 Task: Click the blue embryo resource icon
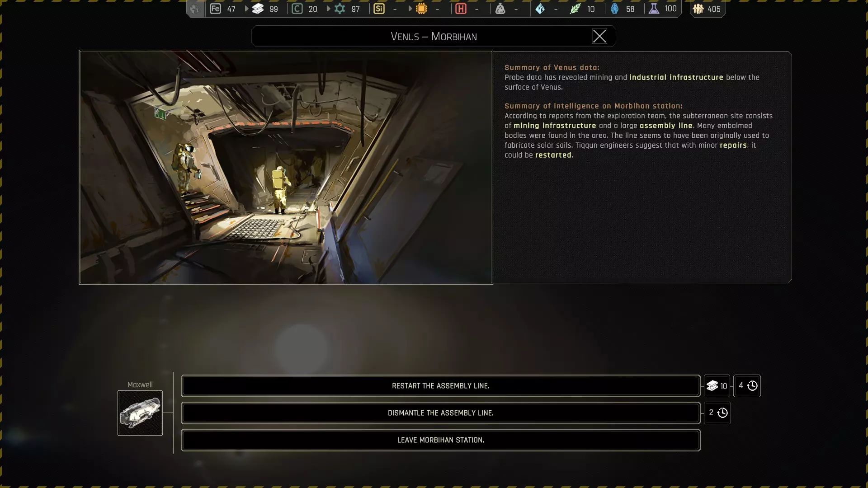pos(614,9)
